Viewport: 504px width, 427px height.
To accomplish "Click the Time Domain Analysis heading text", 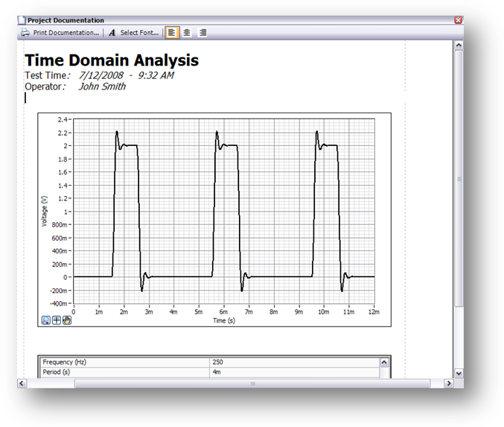I will point(112,60).
